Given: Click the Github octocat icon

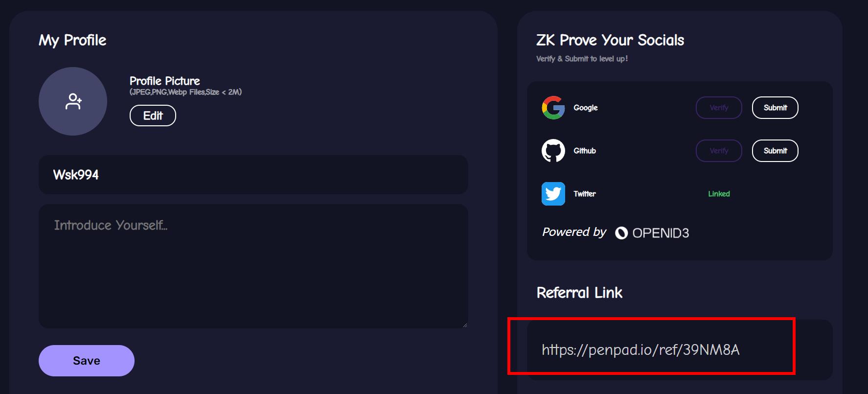Looking at the screenshot, I should [553, 151].
